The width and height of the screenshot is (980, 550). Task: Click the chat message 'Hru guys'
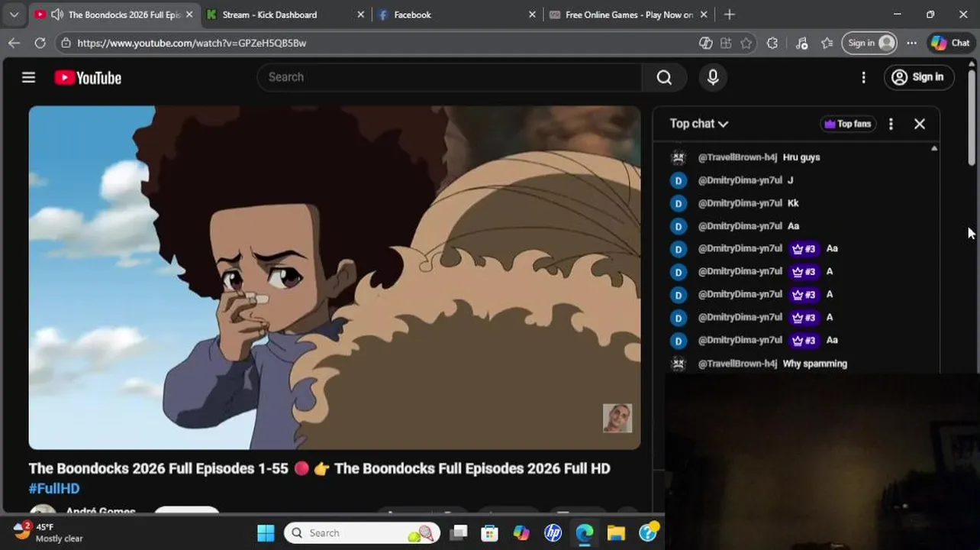[x=801, y=157]
